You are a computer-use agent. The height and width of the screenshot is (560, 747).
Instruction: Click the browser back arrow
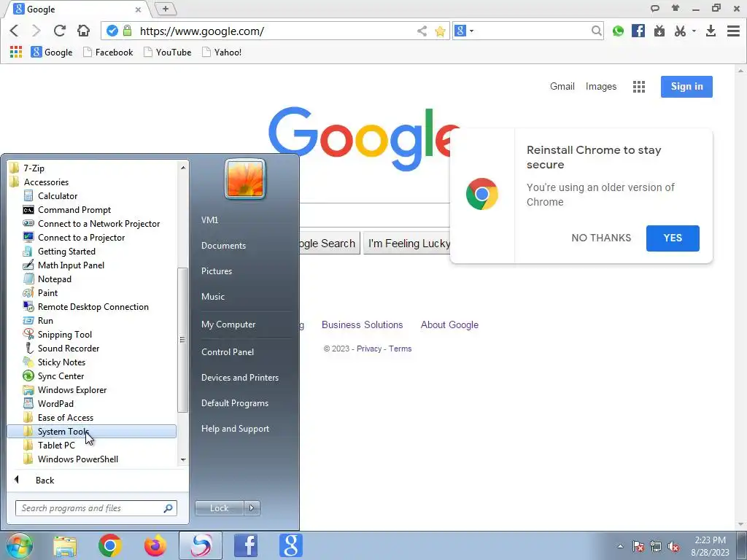pos(15,31)
